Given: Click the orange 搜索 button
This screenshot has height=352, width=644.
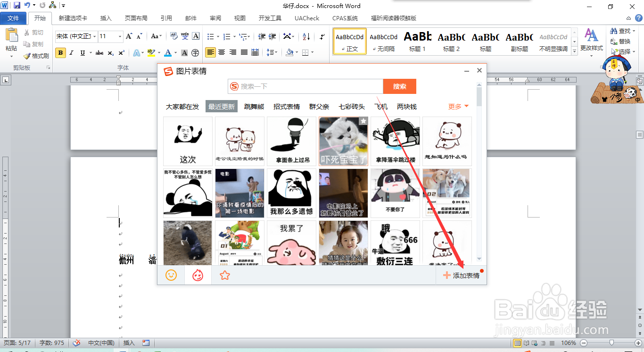Looking at the screenshot, I should [400, 86].
